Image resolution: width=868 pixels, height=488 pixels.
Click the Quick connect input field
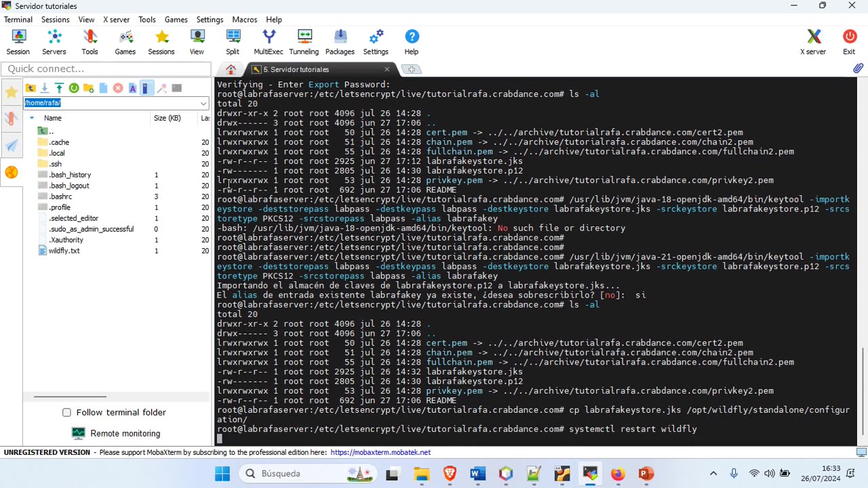pos(106,68)
